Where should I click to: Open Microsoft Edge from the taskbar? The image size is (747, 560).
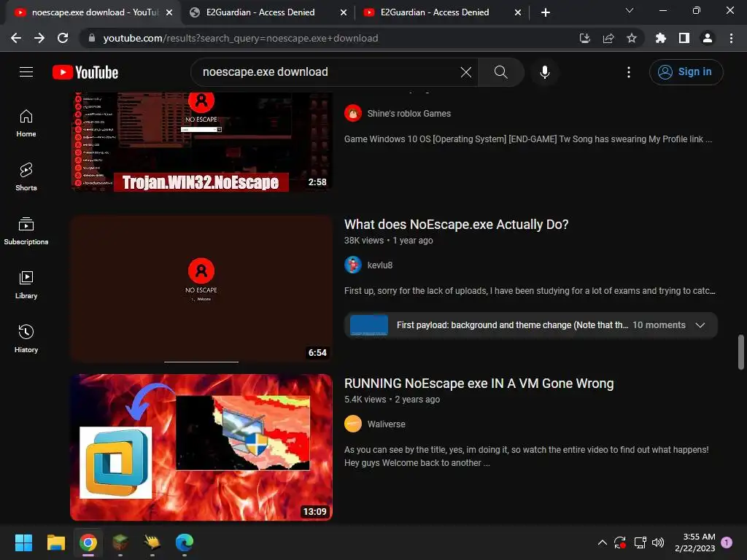pos(185,542)
